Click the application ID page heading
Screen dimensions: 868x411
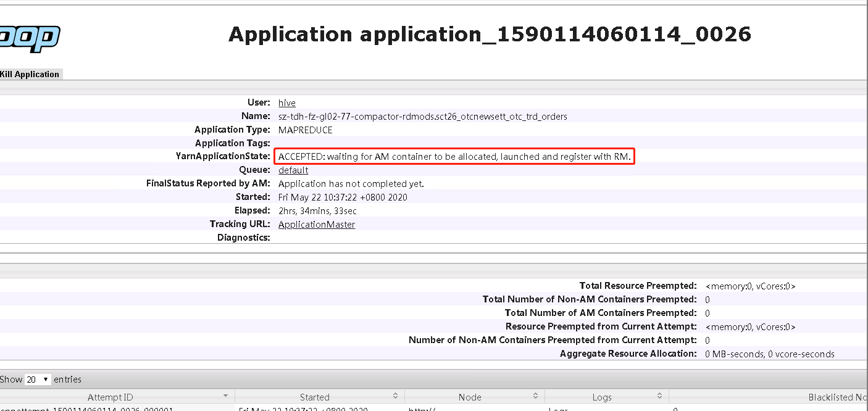[490, 34]
